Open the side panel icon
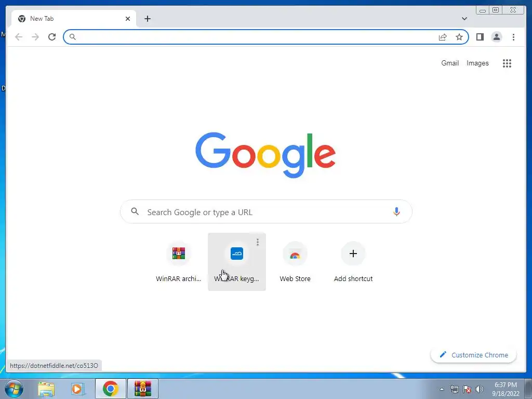Screen dimensions: 532x399 480,37
